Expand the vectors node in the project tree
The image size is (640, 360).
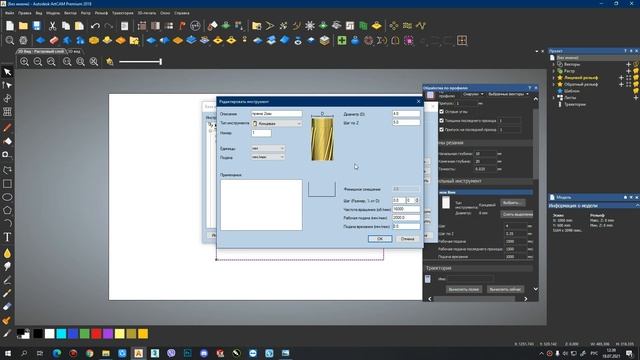554,64
